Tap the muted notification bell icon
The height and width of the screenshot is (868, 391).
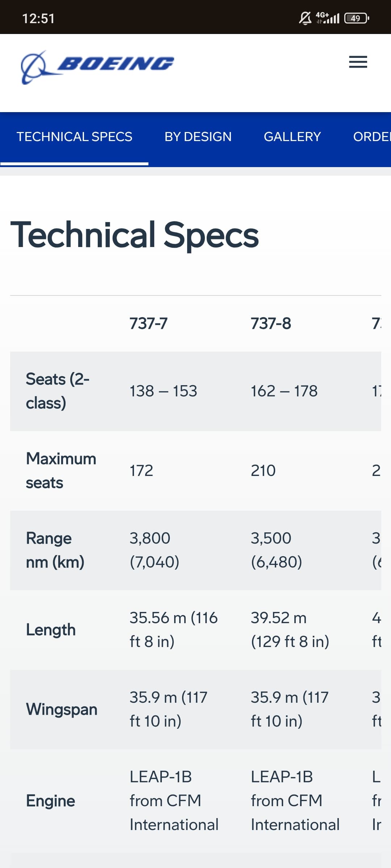(305, 18)
